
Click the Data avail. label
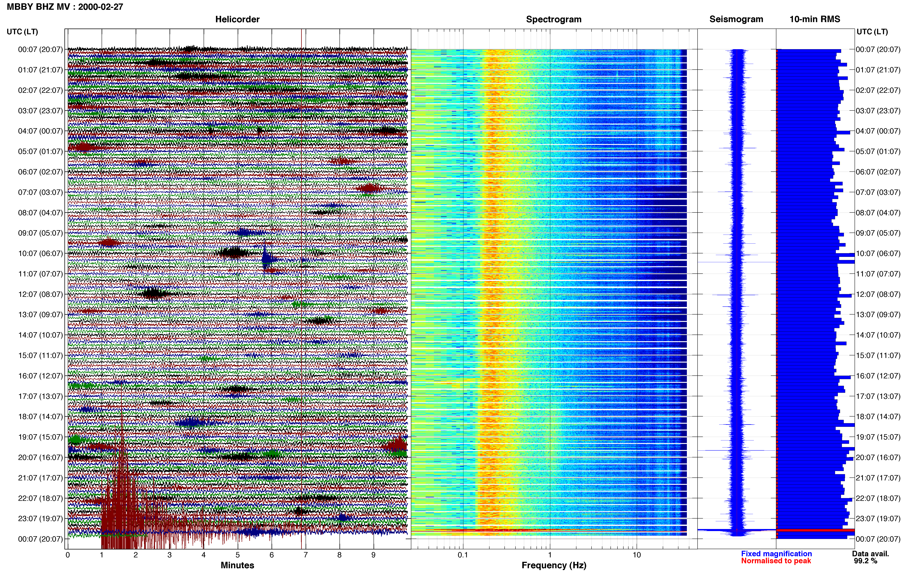pyautogui.click(x=870, y=554)
